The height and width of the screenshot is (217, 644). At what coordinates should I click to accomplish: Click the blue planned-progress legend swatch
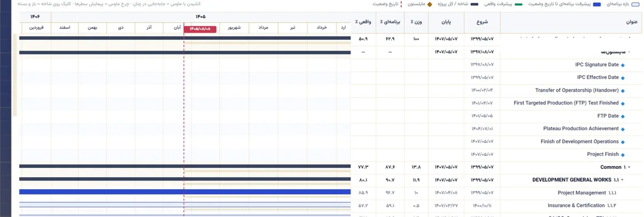pos(597,4)
